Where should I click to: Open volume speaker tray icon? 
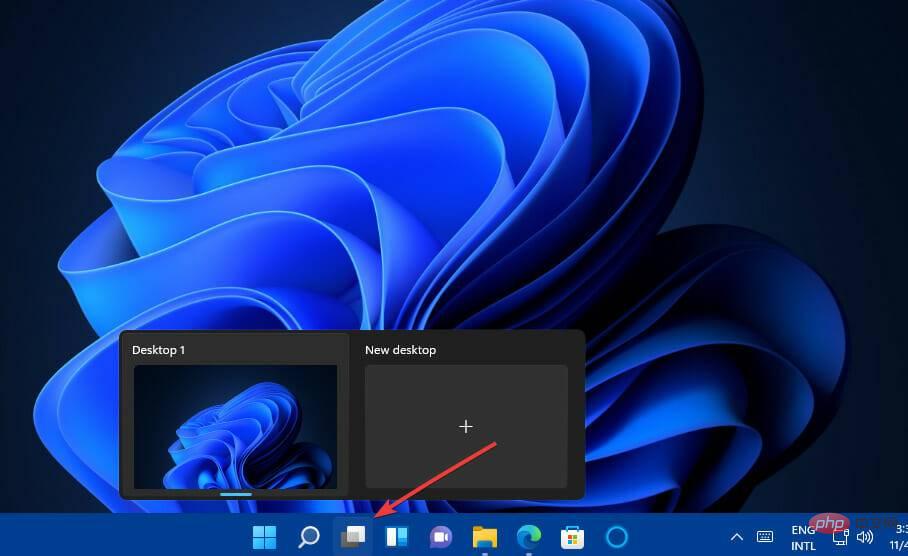pyautogui.click(x=865, y=537)
